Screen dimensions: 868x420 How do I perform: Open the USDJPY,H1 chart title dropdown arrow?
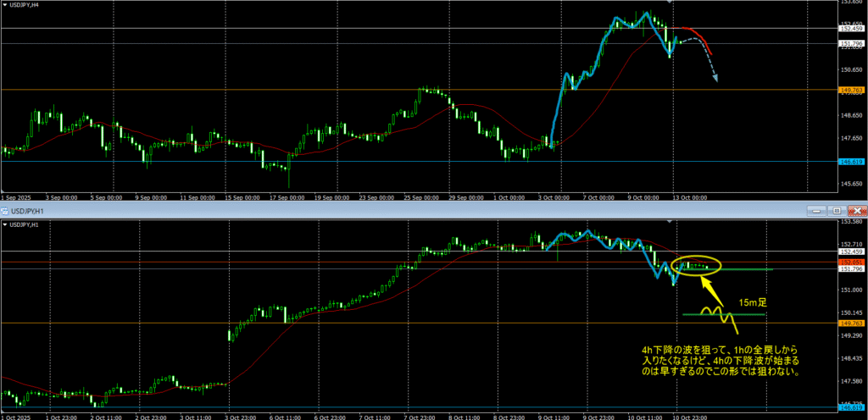tap(4, 224)
